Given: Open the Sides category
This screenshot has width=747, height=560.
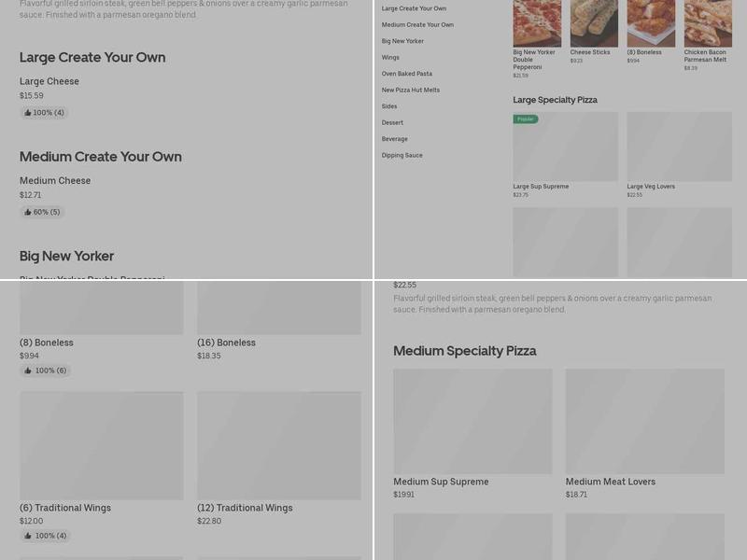Looking at the screenshot, I should pyautogui.click(x=388, y=106).
